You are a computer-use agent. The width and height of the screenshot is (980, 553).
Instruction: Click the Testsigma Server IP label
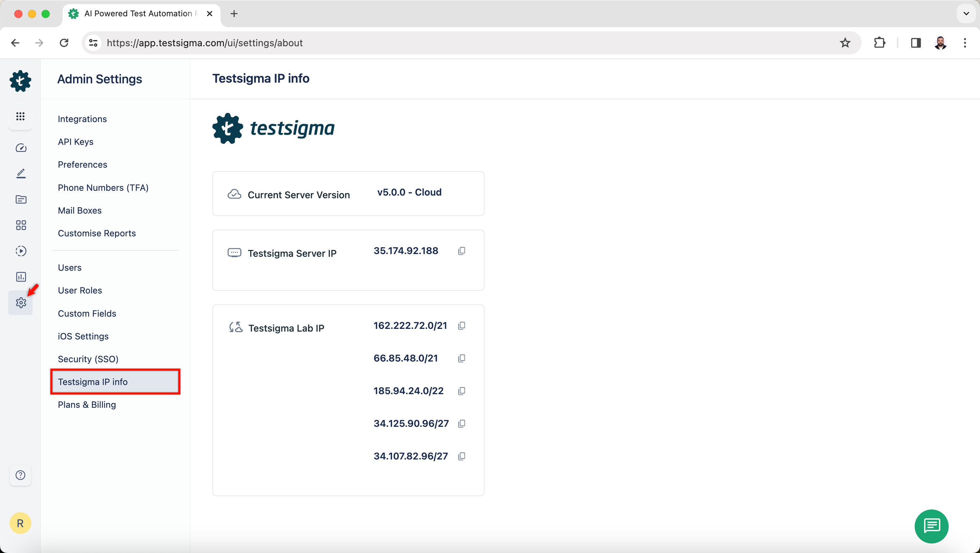(292, 254)
